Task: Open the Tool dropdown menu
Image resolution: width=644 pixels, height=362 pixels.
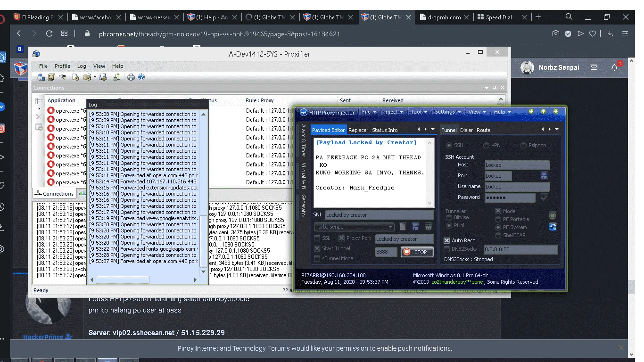Action: pos(419,112)
